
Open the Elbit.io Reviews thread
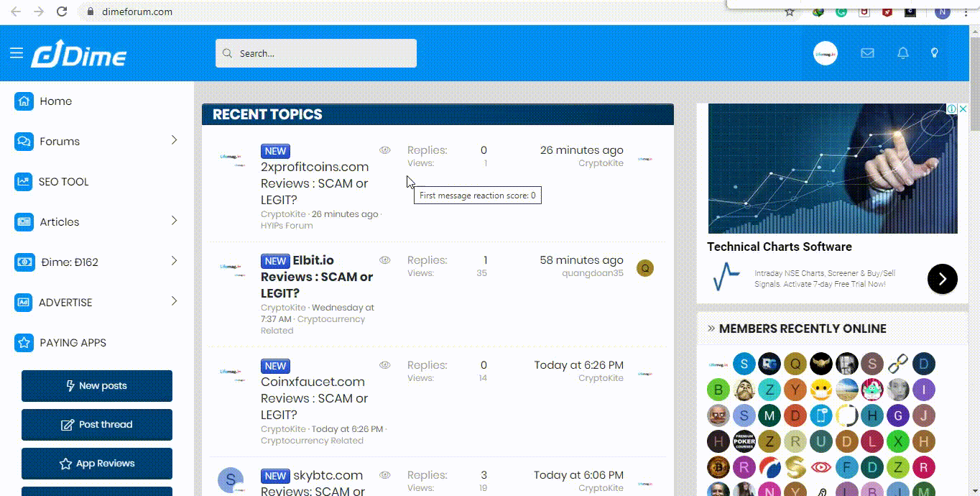point(317,277)
